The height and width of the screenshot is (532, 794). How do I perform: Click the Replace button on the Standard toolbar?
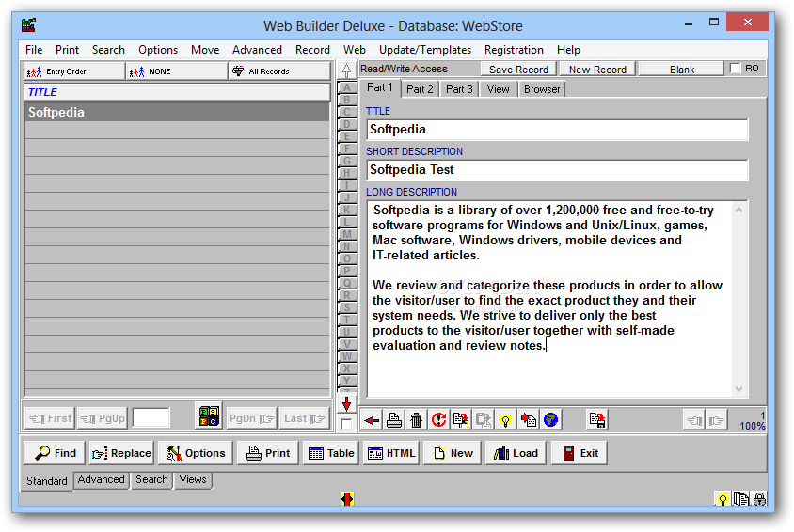[121, 453]
